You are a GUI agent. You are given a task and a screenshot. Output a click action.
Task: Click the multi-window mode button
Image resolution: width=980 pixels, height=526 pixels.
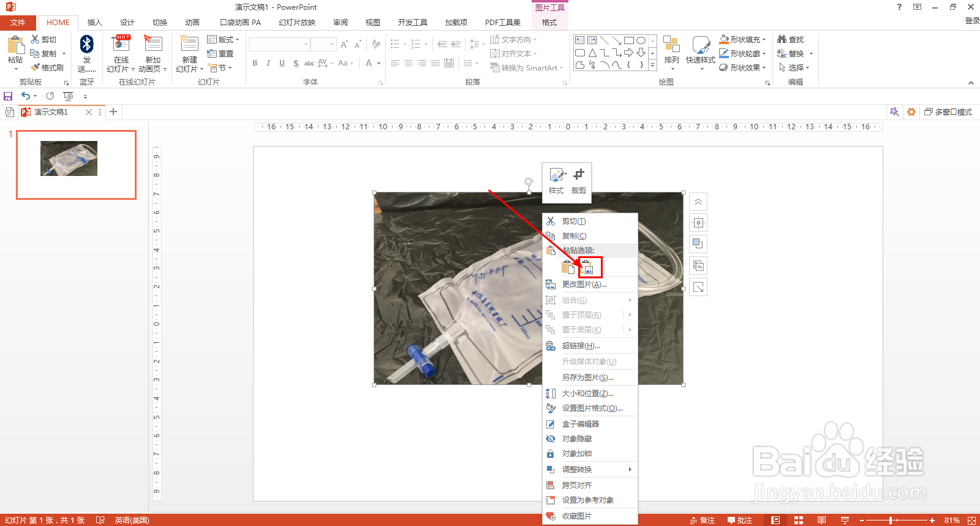pyautogui.click(x=948, y=112)
